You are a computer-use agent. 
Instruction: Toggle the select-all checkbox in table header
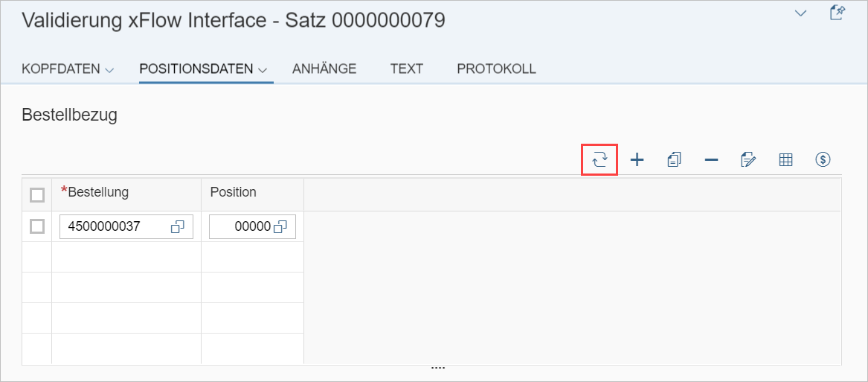pyautogui.click(x=36, y=194)
